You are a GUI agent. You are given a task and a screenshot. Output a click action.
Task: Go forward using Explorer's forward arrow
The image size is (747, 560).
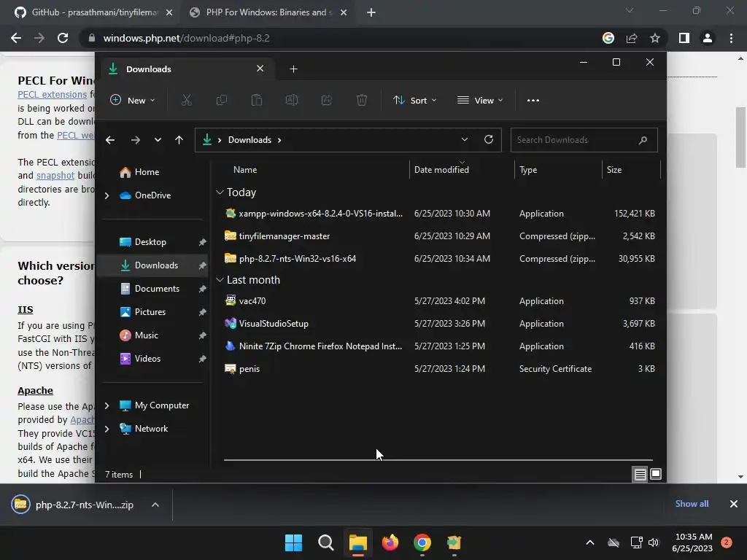point(135,140)
